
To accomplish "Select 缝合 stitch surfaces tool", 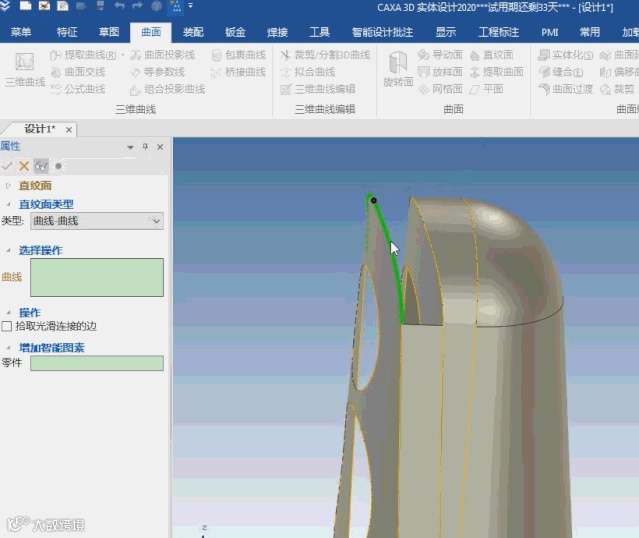I will (x=561, y=72).
